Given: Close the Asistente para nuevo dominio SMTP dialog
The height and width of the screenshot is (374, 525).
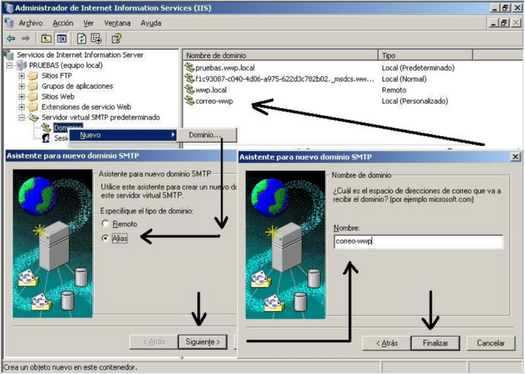Looking at the screenshot, I should pyautogui.click(x=516, y=157).
